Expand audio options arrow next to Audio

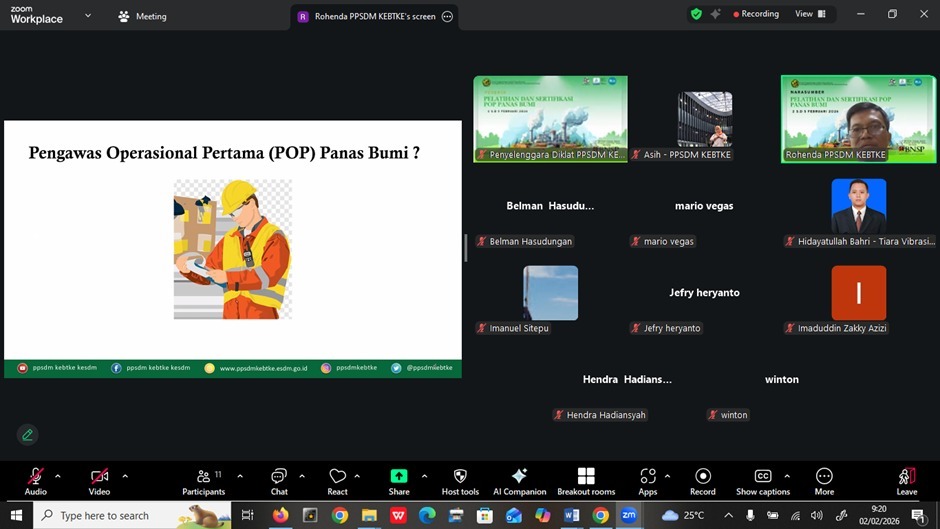pyautogui.click(x=58, y=476)
